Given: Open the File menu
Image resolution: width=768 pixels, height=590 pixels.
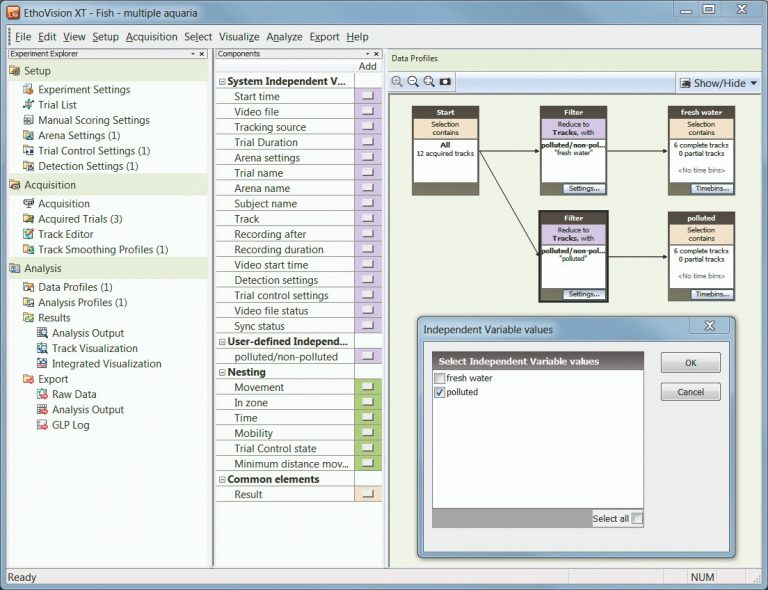Looking at the screenshot, I should coord(23,37).
